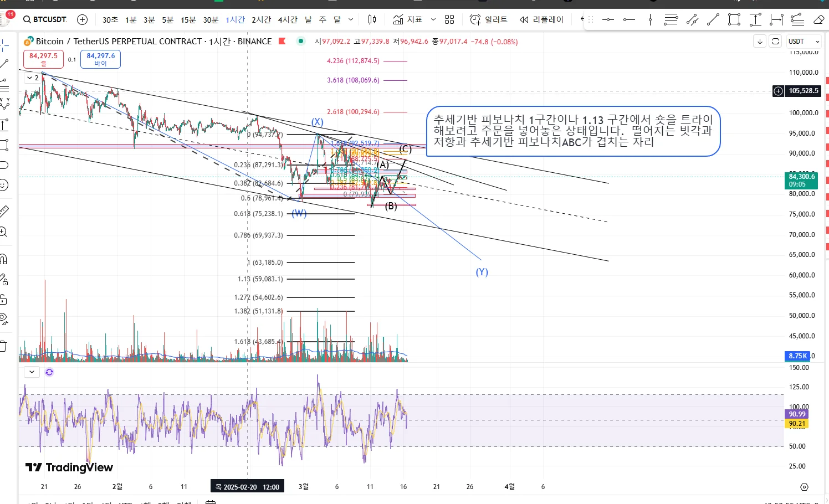Open the 지표 indicators dialog

[408, 19]
